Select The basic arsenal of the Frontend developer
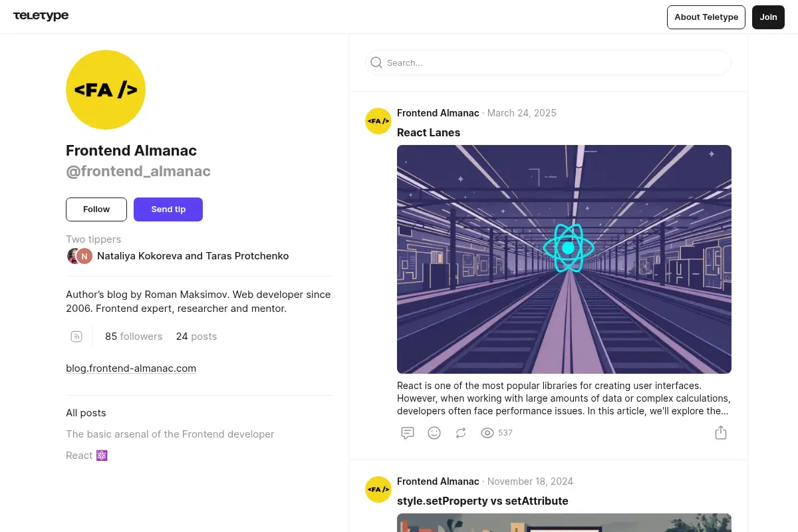The width and height of the screenshot is (798, 532). coord(170,434)
